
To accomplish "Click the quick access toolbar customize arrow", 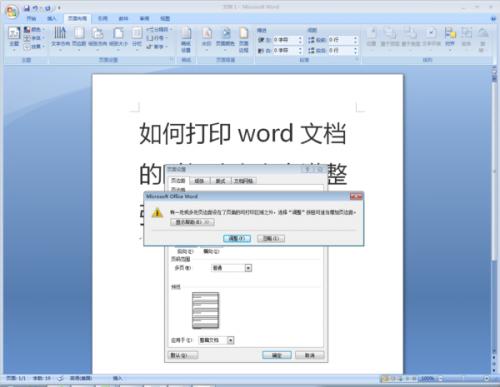I will [x=59, y=7].
